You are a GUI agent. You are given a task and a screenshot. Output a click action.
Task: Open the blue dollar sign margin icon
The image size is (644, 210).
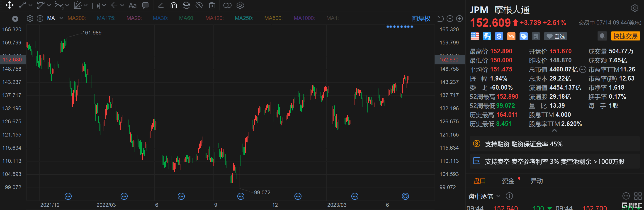(x=499, y=37)
